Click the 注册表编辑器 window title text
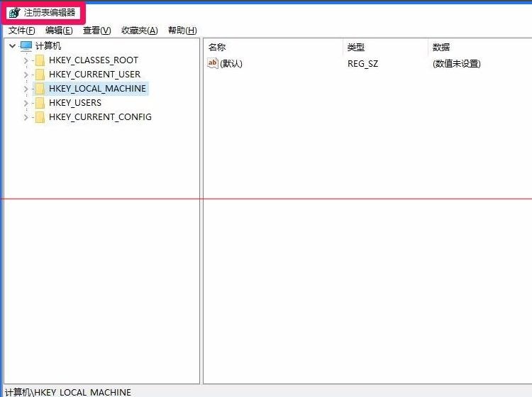This screenshot has height=397, width=532. pos(50,13)
